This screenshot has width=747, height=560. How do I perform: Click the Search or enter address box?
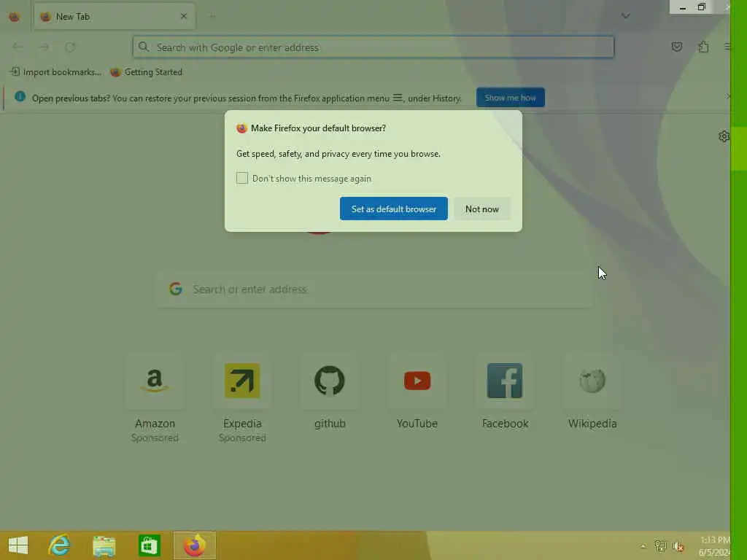click(374, 289)
